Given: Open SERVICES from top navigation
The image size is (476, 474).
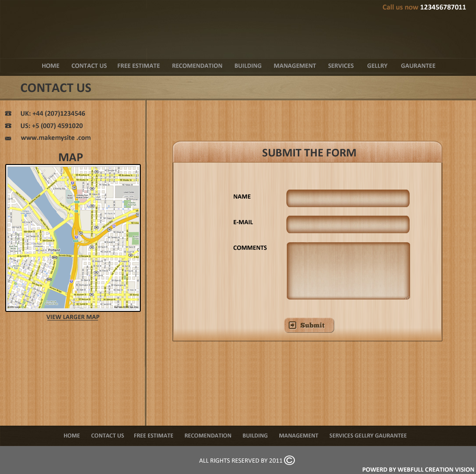Looking at the screenshot, I should tap(340, 66).
